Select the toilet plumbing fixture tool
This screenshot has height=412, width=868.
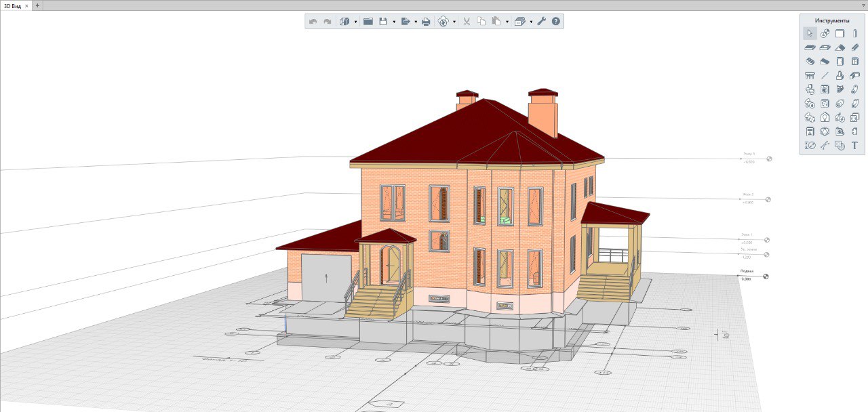click(x=810, y=89)
